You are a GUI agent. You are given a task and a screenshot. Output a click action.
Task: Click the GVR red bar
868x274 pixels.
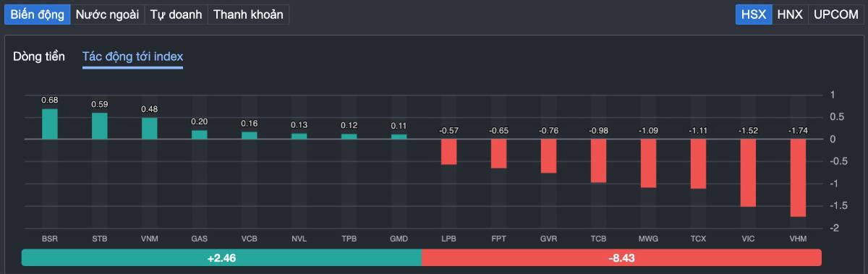point(549,156)
